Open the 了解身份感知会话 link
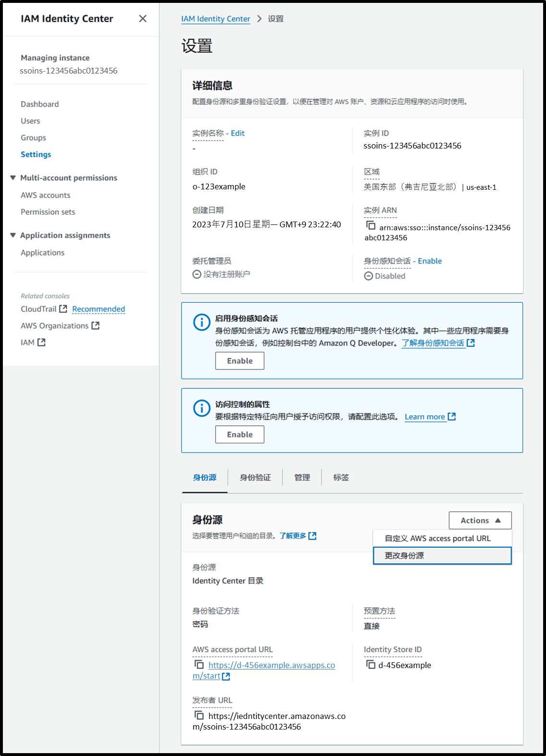546x756 pixels. [433, 343]
